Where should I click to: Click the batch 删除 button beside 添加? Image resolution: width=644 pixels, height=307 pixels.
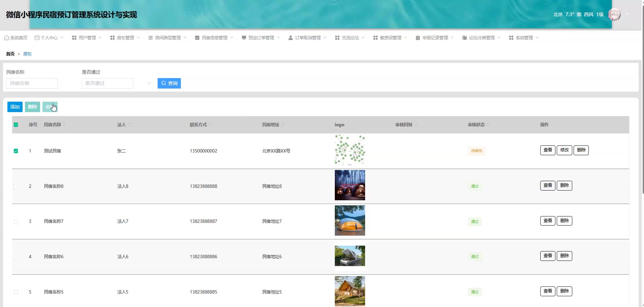tap(32, 107)
